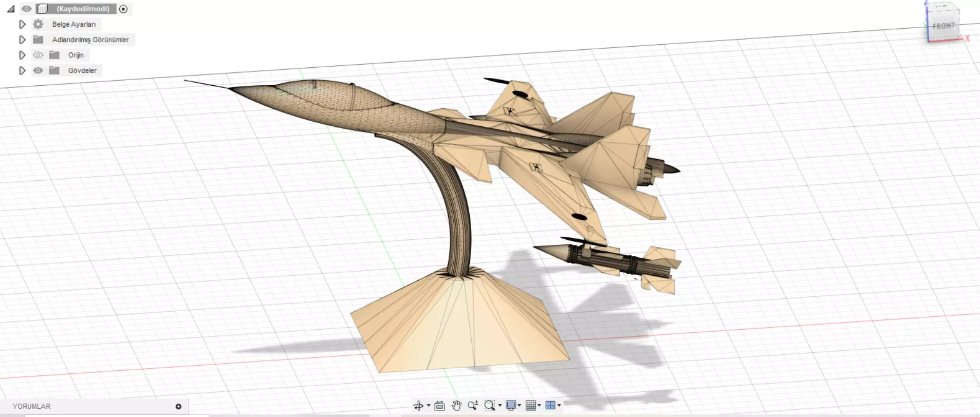Select the Orbit navigation tool
Viewport: 980px width, 417px height.
click(418, 406)
